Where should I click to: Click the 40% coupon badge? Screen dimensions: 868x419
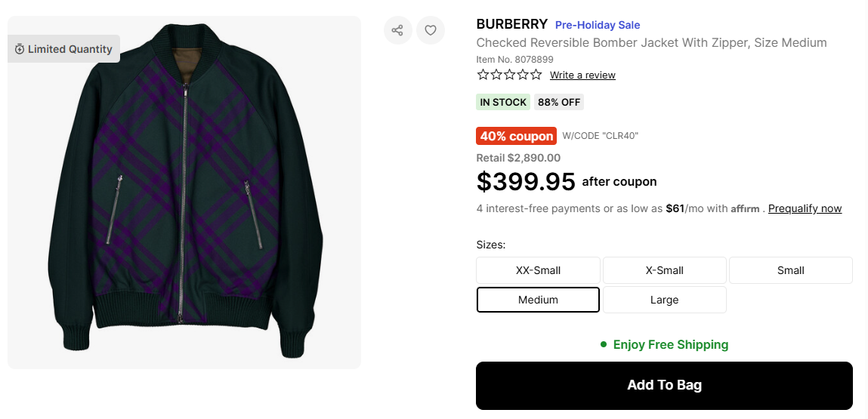click(516, 136)
